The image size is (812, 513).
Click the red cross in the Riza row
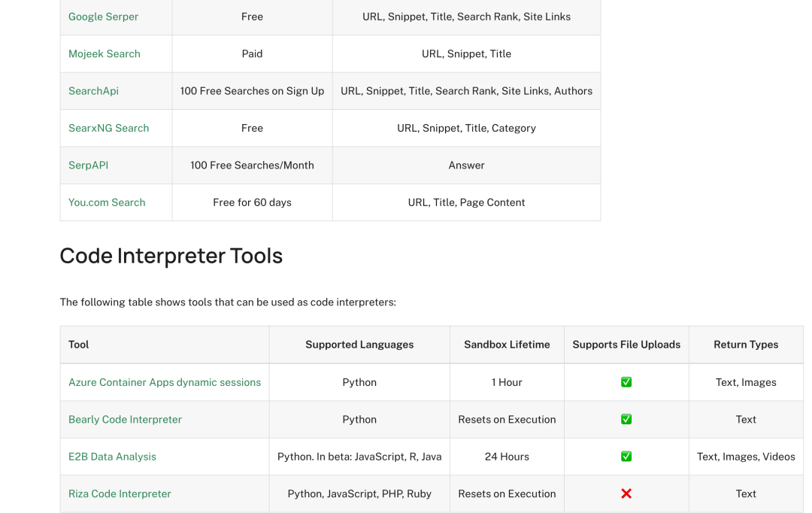(x=626, y=494)
